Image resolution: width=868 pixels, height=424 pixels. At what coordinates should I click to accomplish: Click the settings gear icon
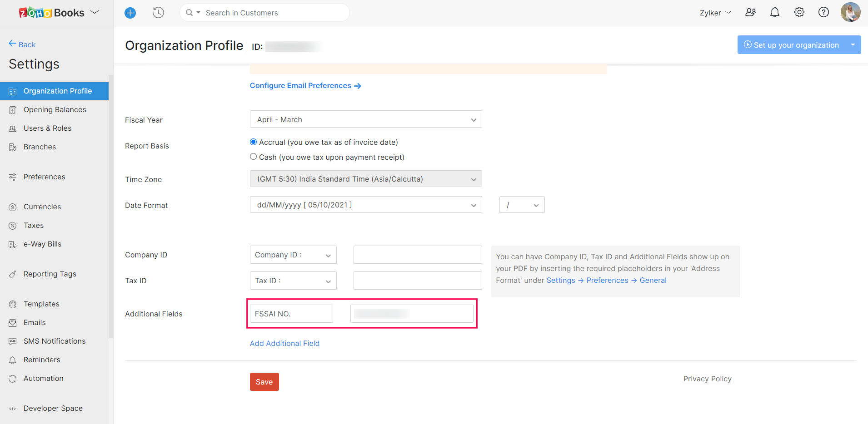pos(799,13)
